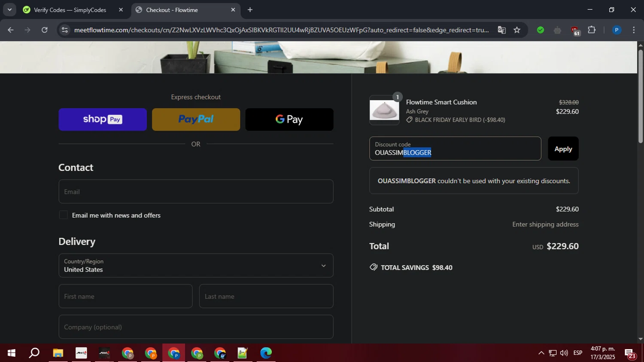Click the Flowtime Smart Cushion product thumbnail

[x=384, y=110]
